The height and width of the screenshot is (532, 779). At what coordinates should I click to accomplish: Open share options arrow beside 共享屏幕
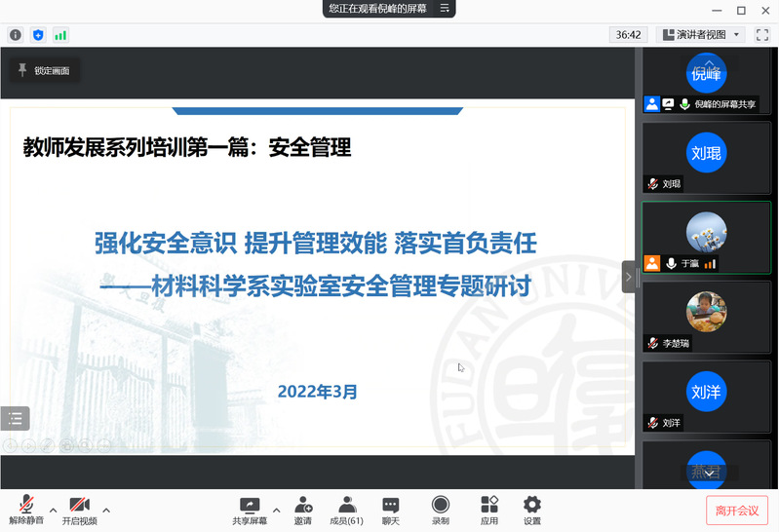pyautogui.click(x=276, y=510)
